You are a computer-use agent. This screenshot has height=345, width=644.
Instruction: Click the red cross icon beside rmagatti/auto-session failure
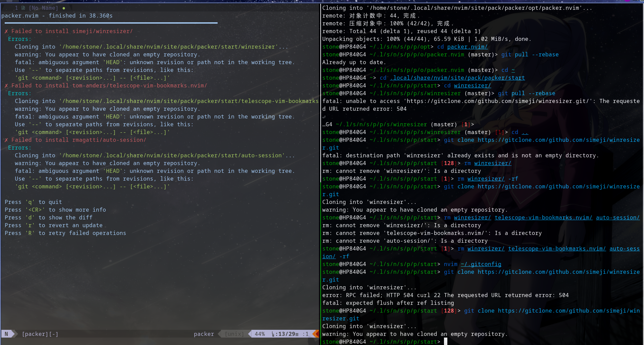pyautogui.click(x=6, y=140)
